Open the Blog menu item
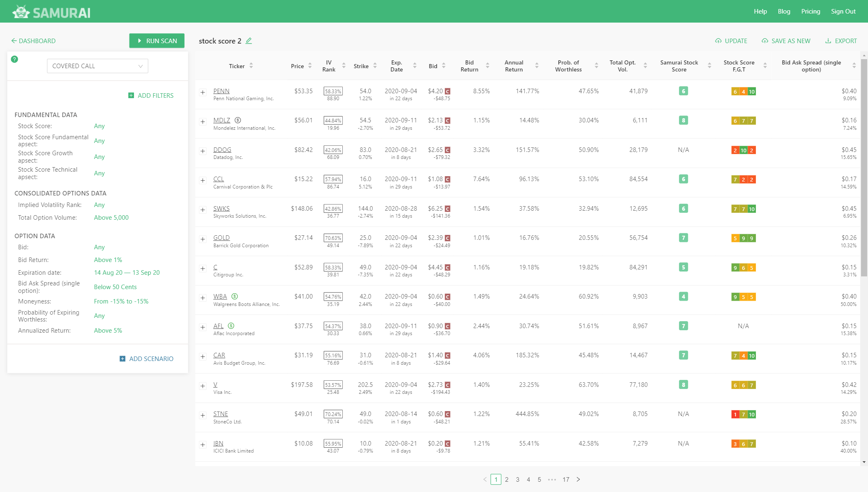This screenshot has height=492, width=868. (784, 11)
